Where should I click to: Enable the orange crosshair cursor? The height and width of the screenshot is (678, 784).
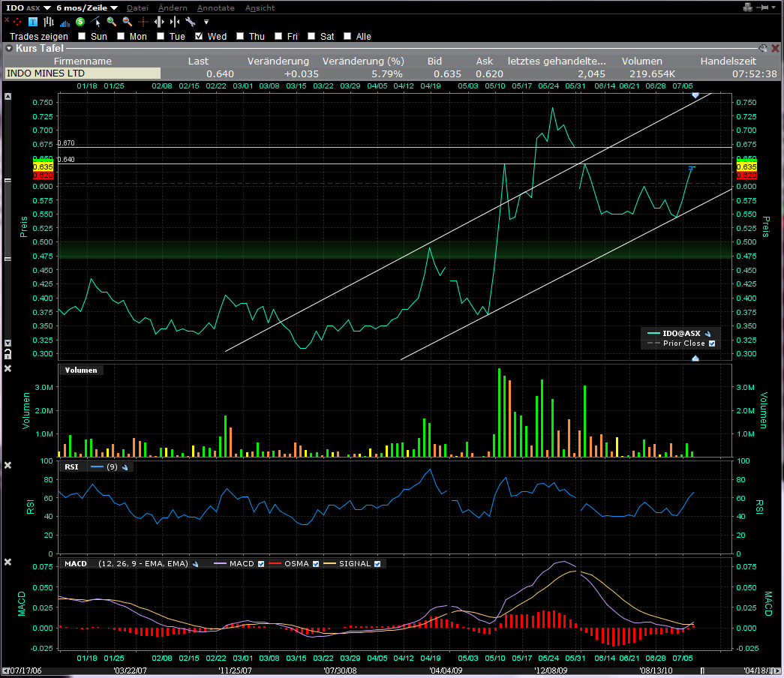[143, 22]
